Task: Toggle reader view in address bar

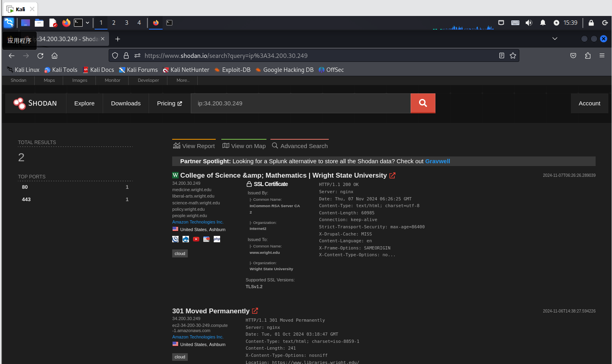Action: pyautogui.click(x=502, y=56)
